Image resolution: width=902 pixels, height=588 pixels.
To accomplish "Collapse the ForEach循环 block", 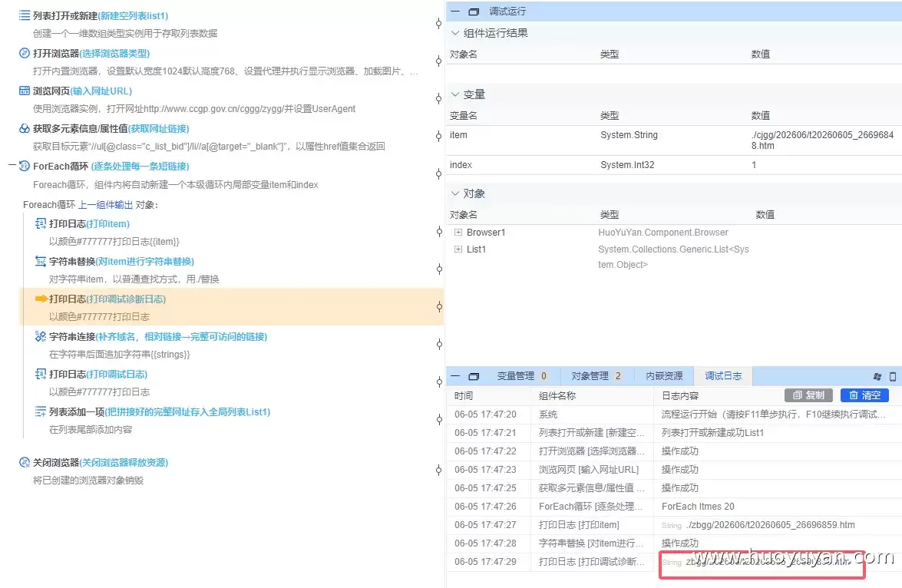I will click(12, 166).
